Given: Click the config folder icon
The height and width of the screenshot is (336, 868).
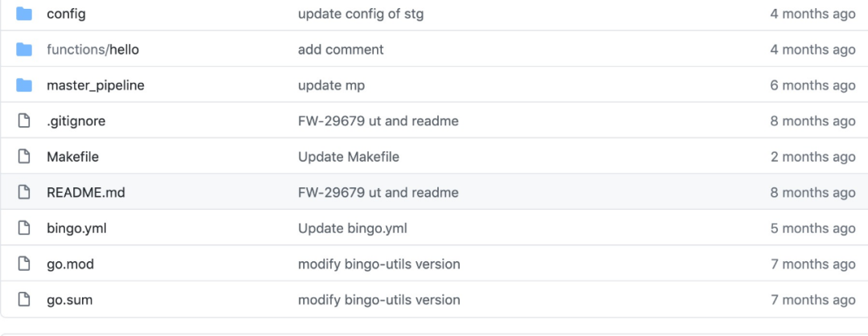Looking at the screenshot, I should [24, 14].
